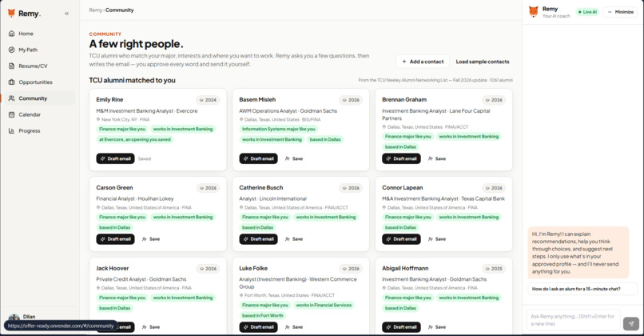This screenshot has width=644, height=336.
Task: Click the Remy fox avatar in chat
Action: (534, 12)
